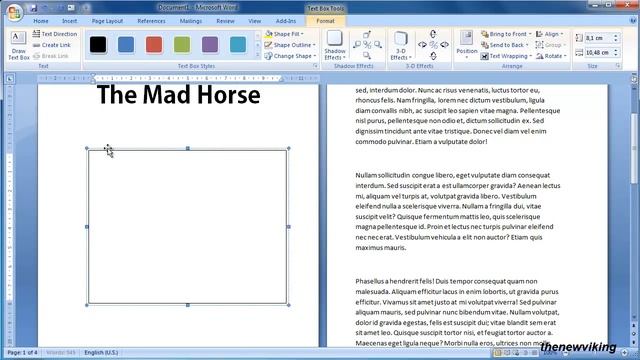Open the Shadow Effects gallery
Screen dimensions: 640x360
[335, 45]
